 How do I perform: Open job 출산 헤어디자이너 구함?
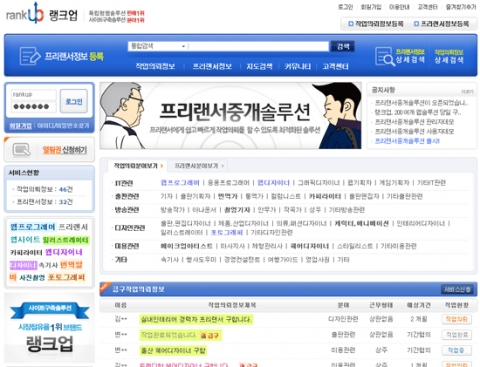[x=173, y=350]
